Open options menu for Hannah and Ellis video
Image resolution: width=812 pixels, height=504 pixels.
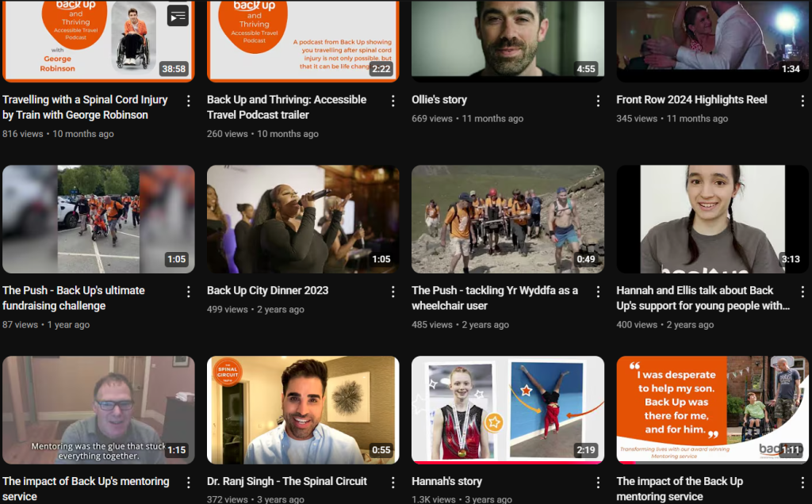point(802,292)
